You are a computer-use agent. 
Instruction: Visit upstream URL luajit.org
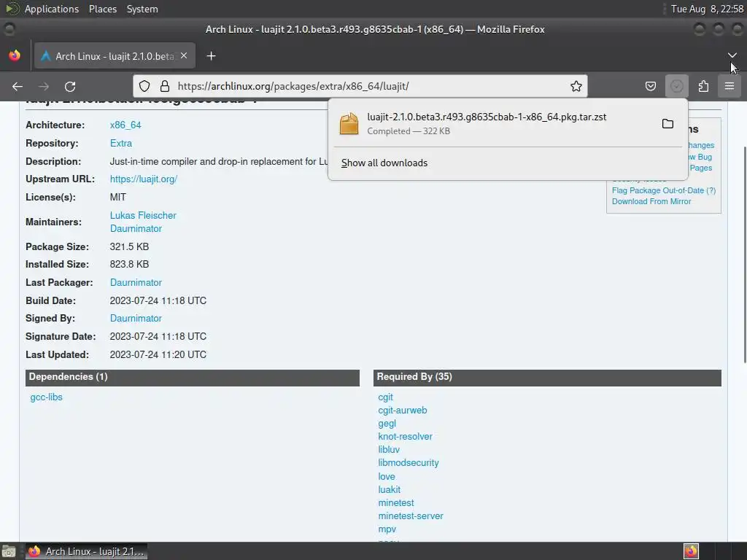[x=144, y=179]
